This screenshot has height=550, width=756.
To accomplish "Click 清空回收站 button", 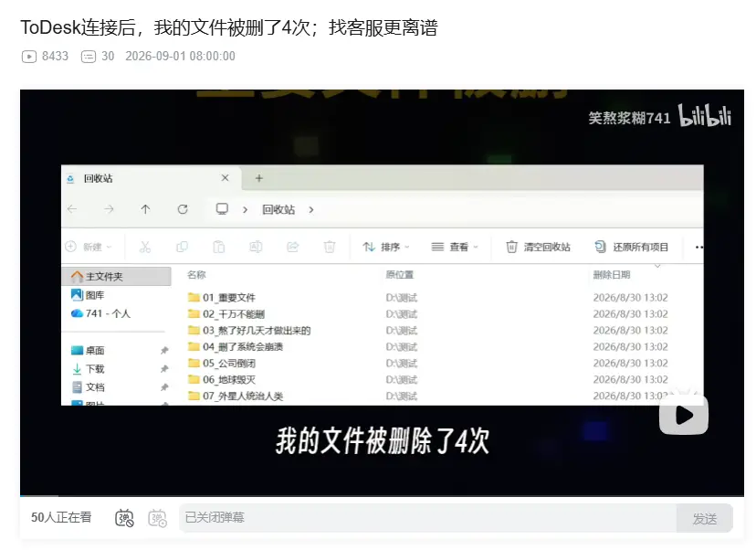I will pos(538,247).
